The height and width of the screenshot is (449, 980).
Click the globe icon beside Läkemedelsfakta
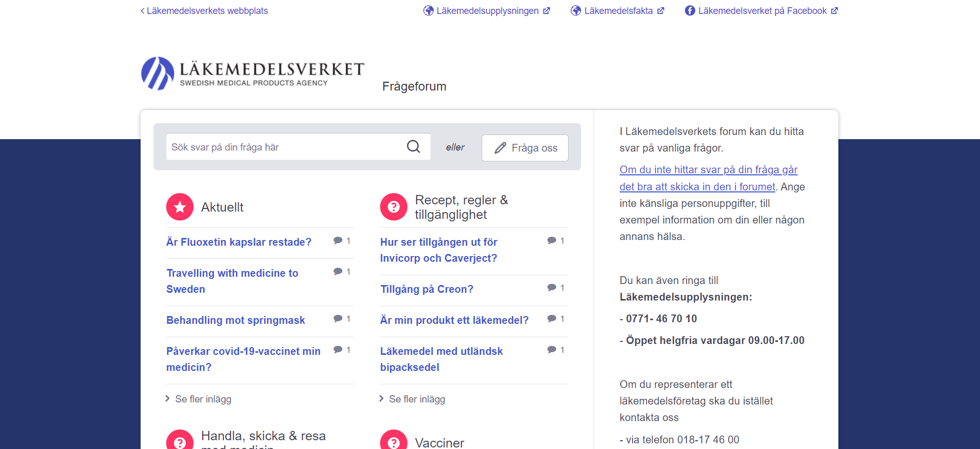click(x=576, y=11)
